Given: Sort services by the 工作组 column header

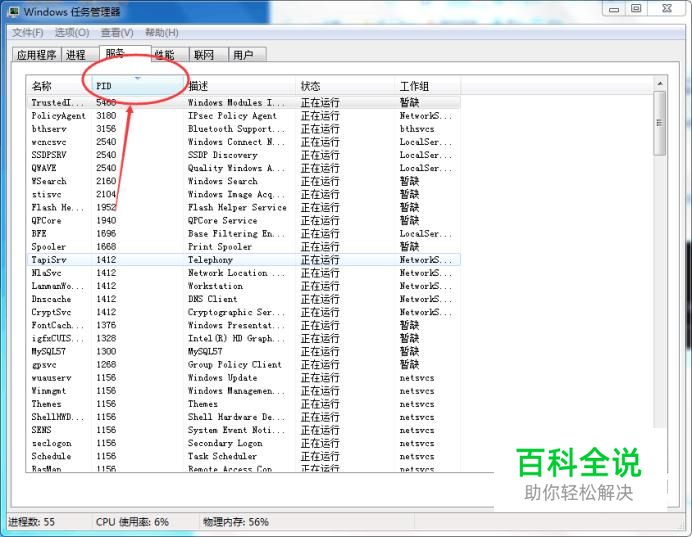Looking at the screenshot, I should point(428,86).
